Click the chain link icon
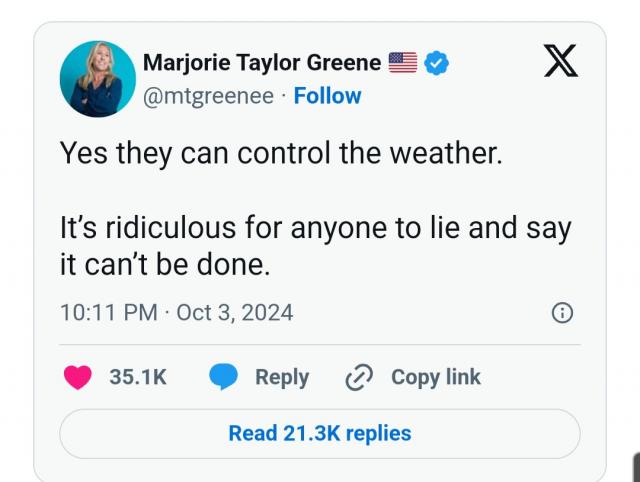Image resolution: width=640 pixels, height=482 pixels. click(357, 377)
